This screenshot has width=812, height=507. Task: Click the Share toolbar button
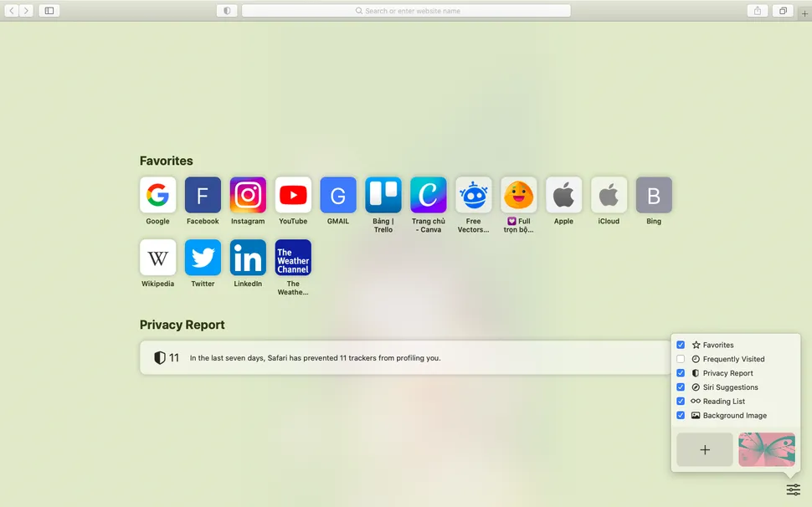tap(758, 11)
